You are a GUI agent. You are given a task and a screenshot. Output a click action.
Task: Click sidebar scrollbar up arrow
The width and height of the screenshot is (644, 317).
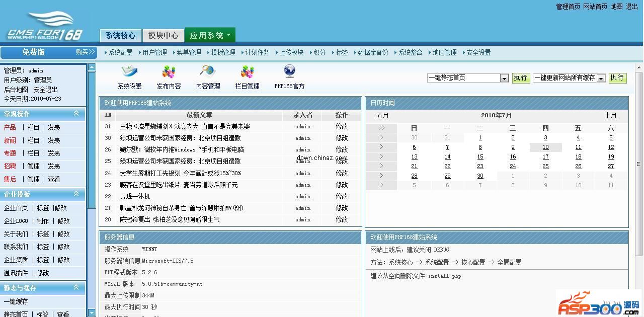pyautogui.click(x=92, y=67)
